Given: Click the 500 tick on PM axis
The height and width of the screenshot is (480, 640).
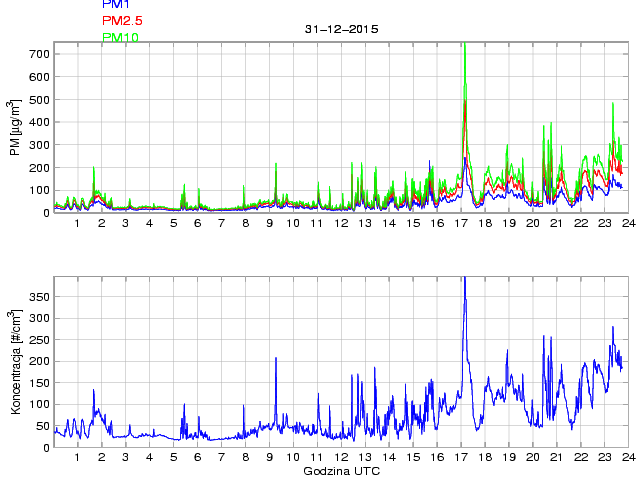Looking at the screenshot, I should pyautogui.click(x=39, y=99).
